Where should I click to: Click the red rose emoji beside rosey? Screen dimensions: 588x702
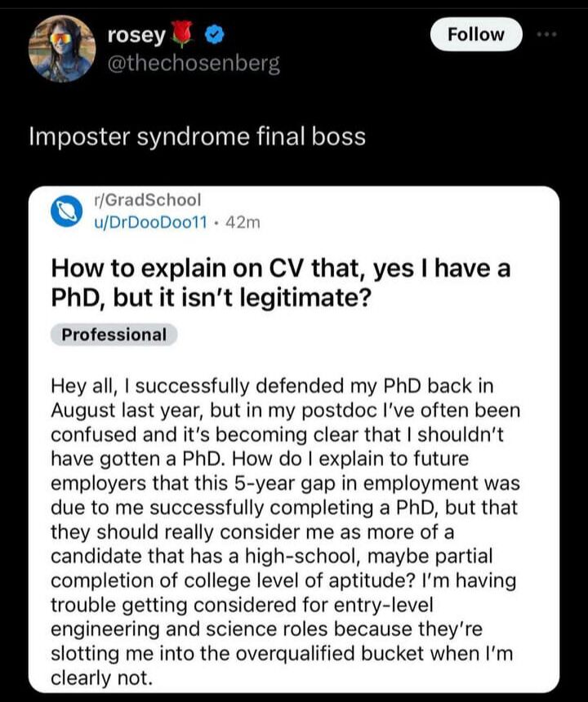[183, 34]
